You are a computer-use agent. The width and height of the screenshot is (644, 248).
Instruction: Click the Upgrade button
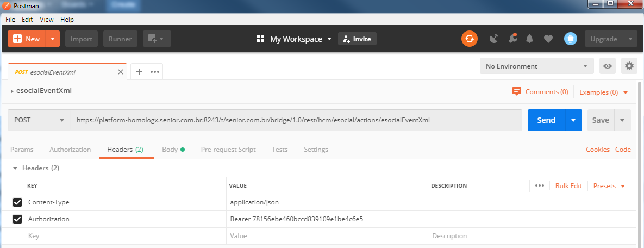tap(604, 39)
